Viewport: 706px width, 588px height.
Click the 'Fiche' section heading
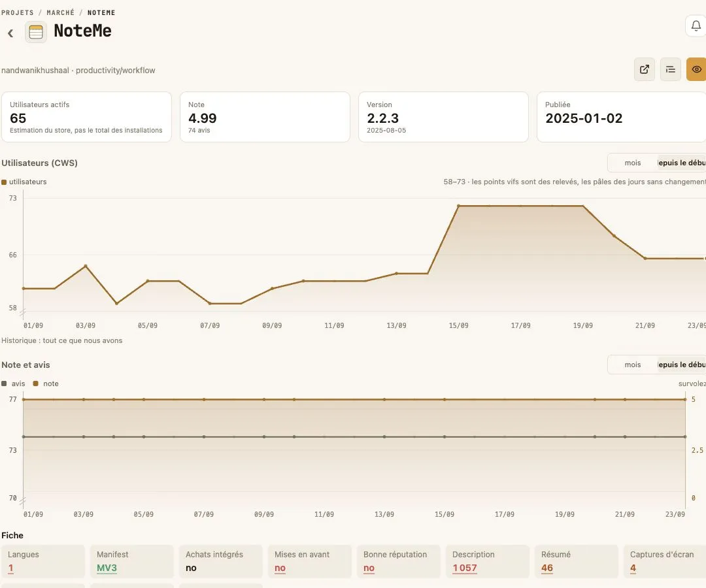point(12,535)
